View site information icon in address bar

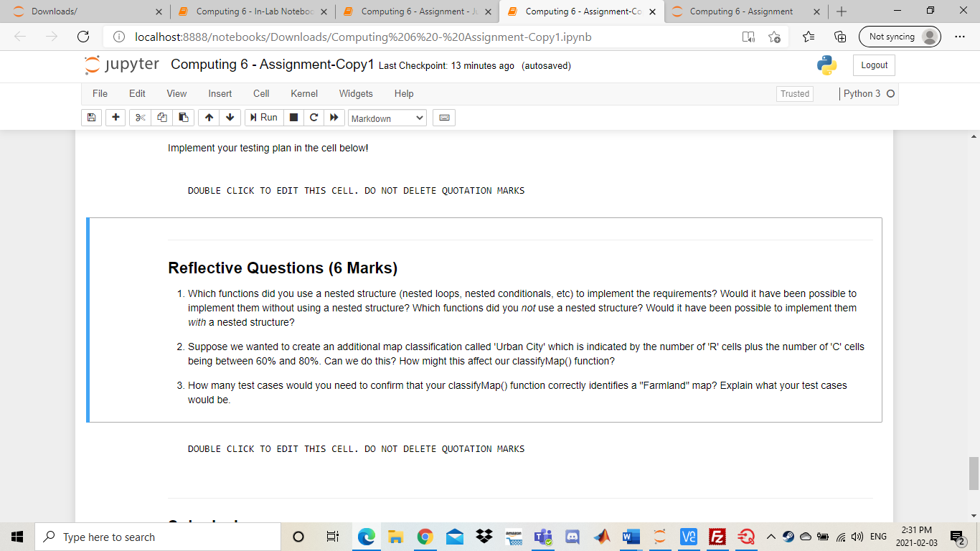[x=119, y=37]
